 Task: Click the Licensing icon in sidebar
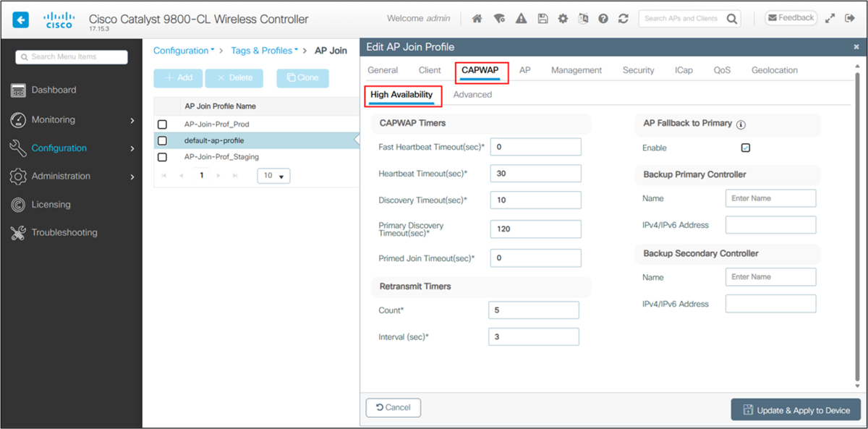tap(19, 205)
